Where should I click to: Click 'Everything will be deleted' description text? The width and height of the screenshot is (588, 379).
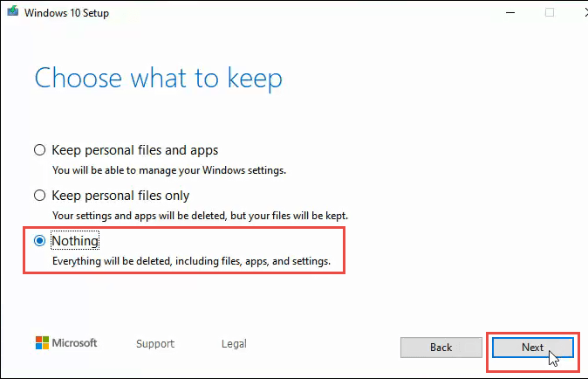point(191,260)
